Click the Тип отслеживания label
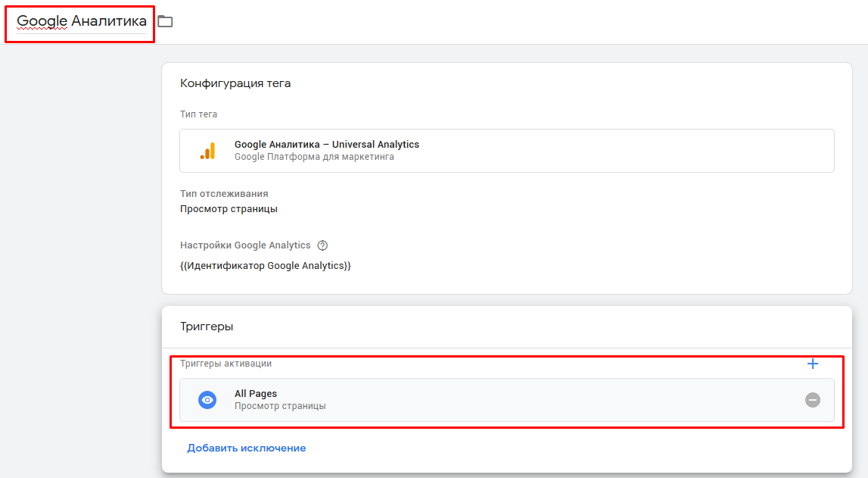Screen dimensions: 868x478 [224, 194]
